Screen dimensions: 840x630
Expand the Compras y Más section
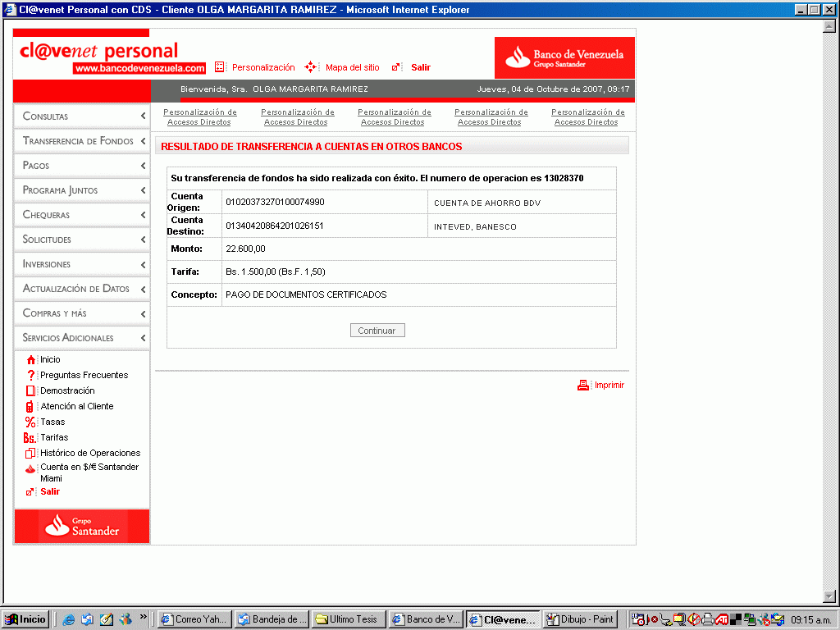(x=82, y=313)
